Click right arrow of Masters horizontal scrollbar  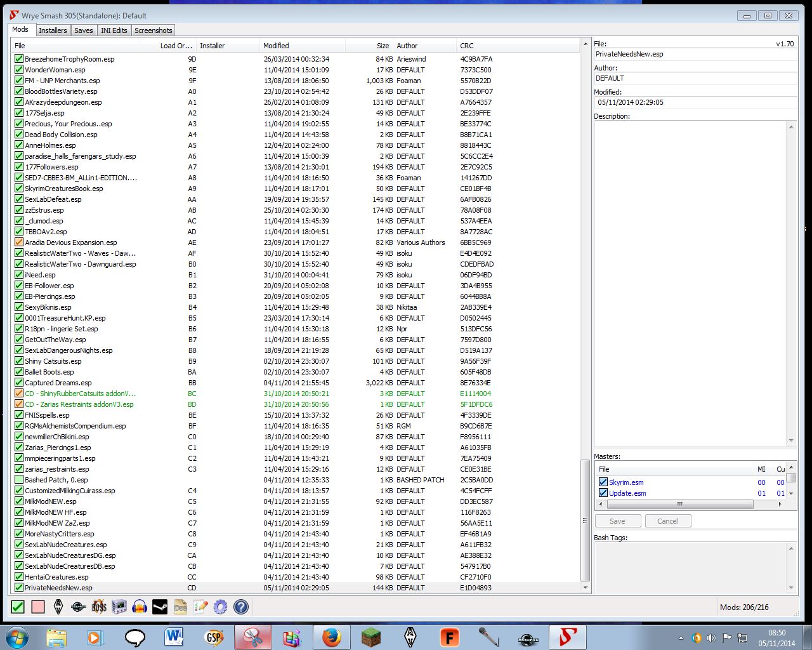[780, 505]
